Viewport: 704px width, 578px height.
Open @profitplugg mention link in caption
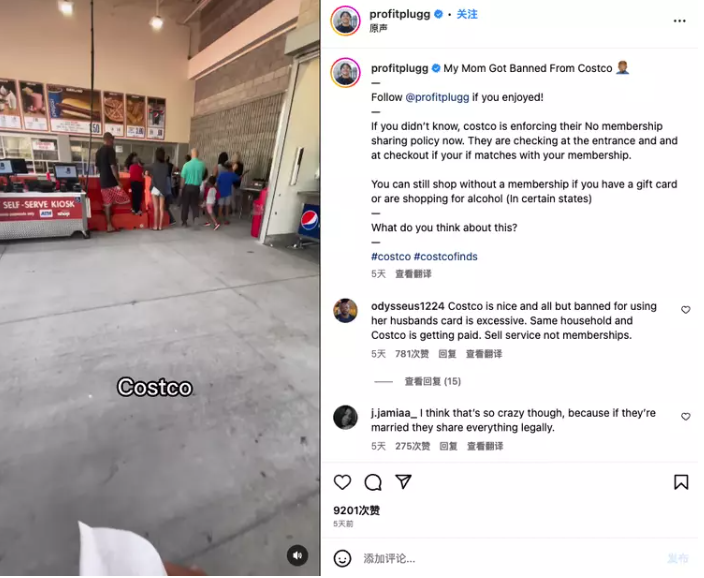[x=437, y=97]
